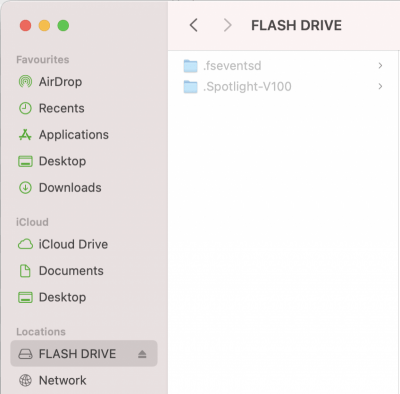The height and width of the screenshot is (394, 400).
Task: Click the .fseventsd folder icon
Action: tap(191, 66)
